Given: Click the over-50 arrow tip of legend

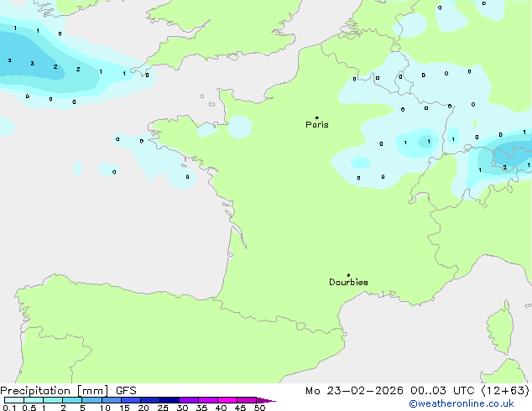Looking at the screenshot, I should tap(266, 400).
